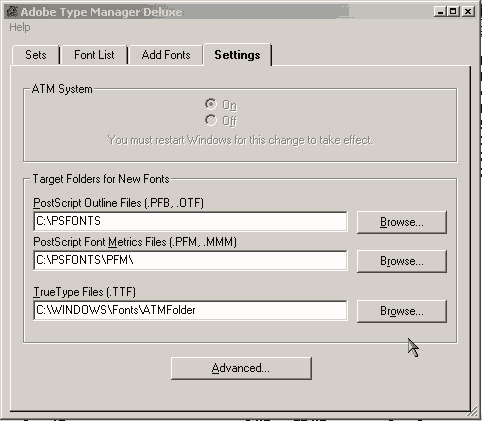Switch to the Sets tab
This screenshot has height=421, width=482.
[x=36, y=55]
